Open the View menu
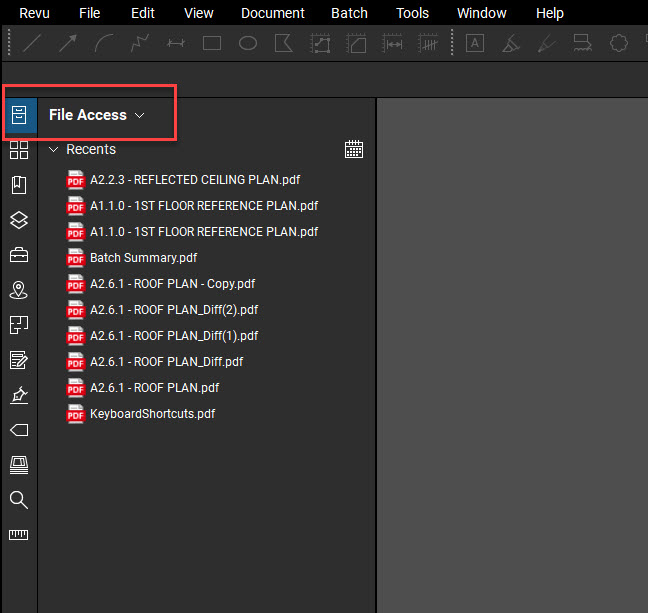 point(199,13)
